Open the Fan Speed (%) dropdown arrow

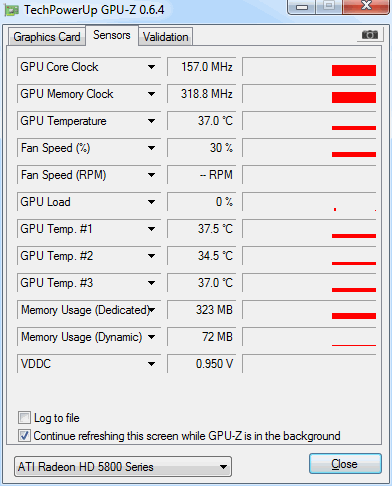(x=151, y=148)
